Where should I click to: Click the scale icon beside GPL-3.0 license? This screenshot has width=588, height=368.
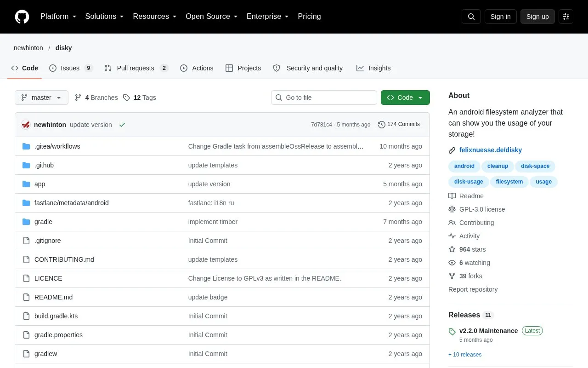[x=452, y=209]
